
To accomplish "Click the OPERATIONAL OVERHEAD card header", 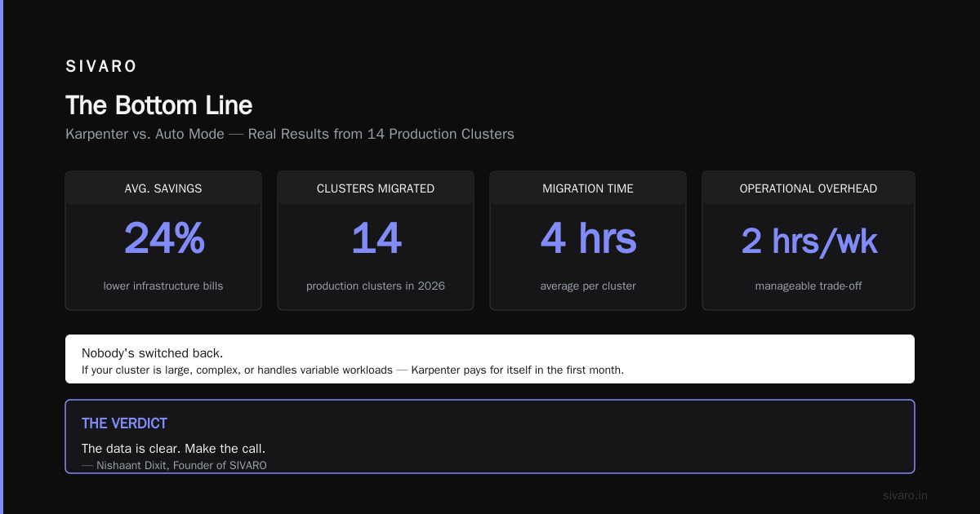I will tap(808, 188).
